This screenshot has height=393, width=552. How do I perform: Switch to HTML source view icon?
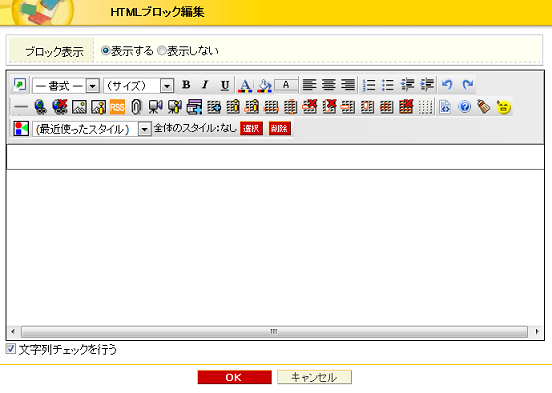445,107
